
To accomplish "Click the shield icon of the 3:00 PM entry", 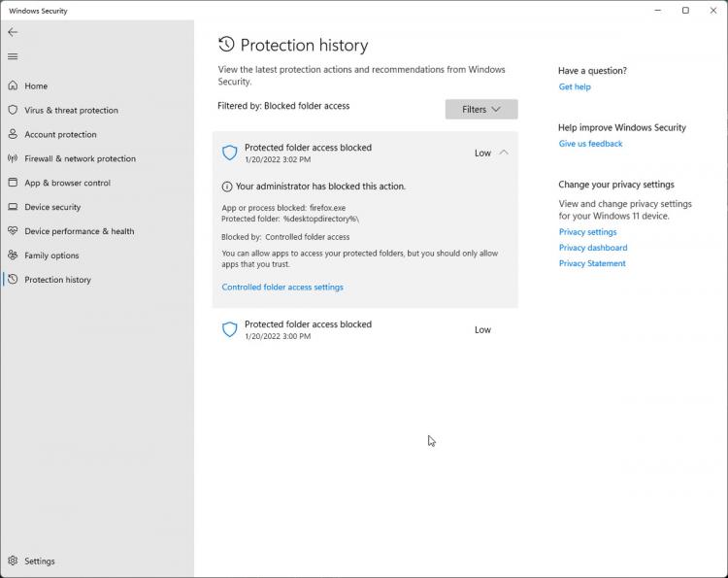I will (230, 329).
